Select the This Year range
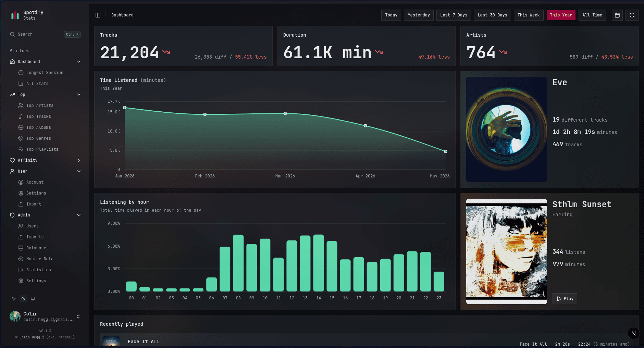 [561, 15]
